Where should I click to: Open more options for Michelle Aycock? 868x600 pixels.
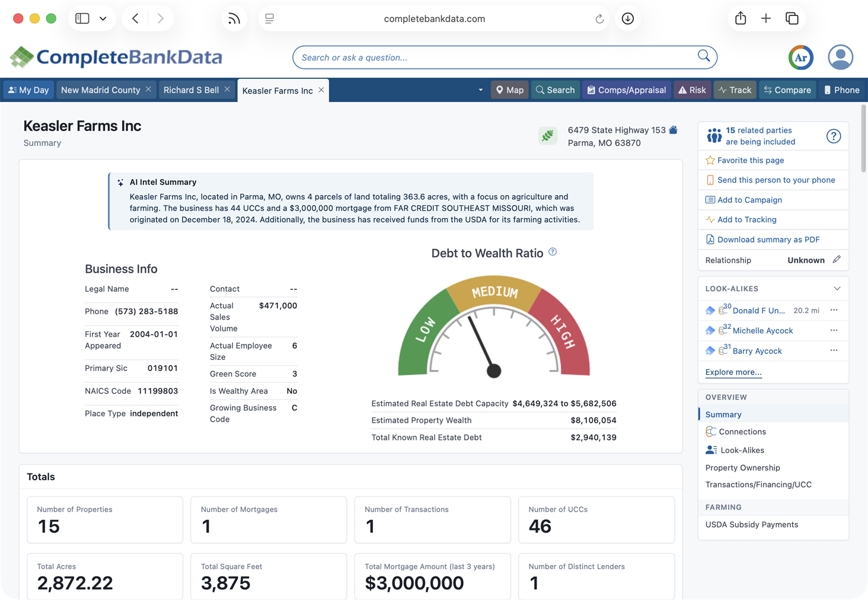coord(834,330)
